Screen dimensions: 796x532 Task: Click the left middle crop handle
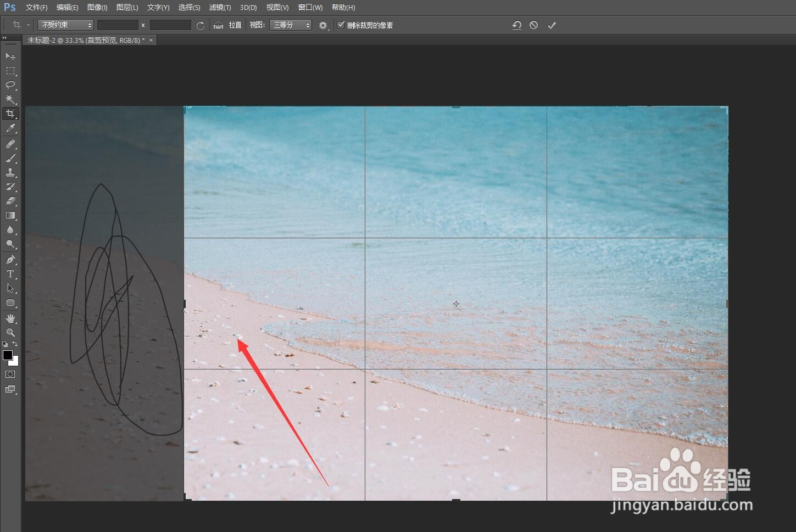coord(184,304)
